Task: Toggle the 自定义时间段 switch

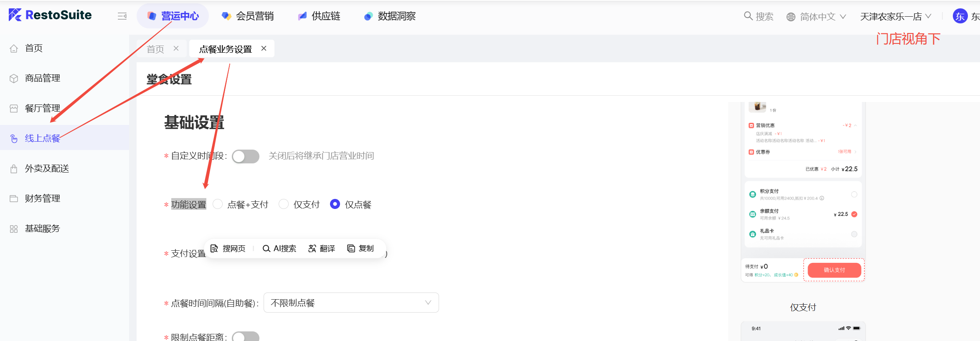Action: tap(246, 156)
